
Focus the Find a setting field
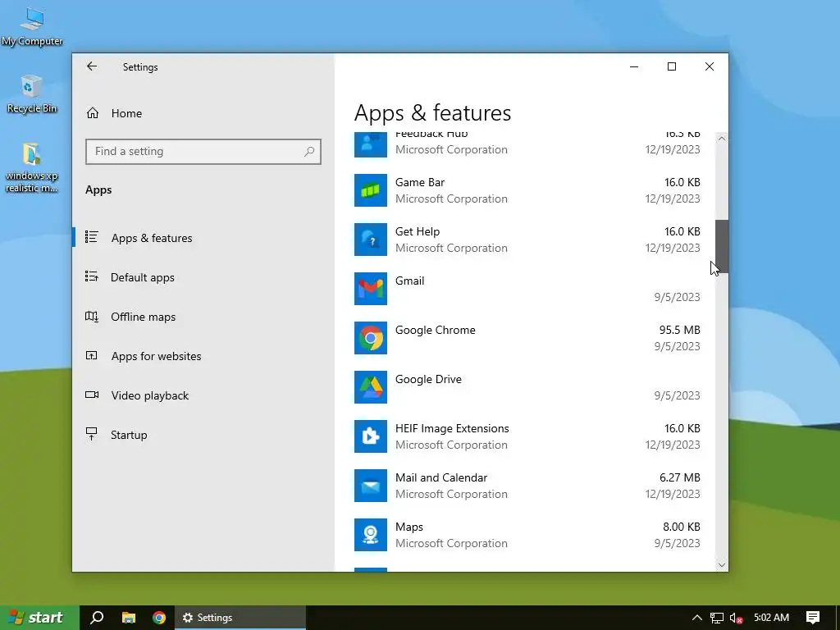(x=203, y=152)
